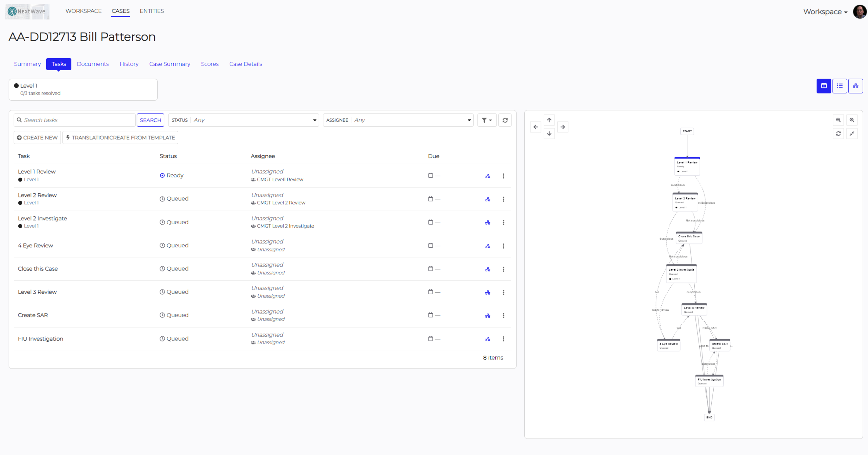Open the Case Details tab
The width and height of the screenshot is (868, 455).
[245, 64]
